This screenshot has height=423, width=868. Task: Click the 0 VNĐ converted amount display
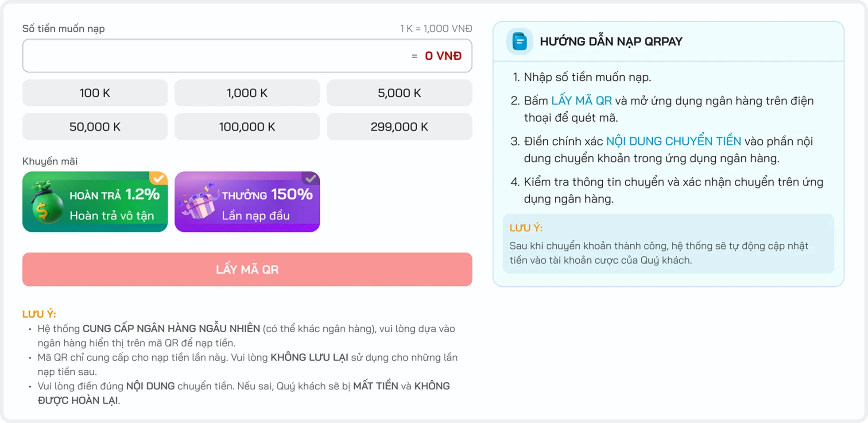[443, 56]
